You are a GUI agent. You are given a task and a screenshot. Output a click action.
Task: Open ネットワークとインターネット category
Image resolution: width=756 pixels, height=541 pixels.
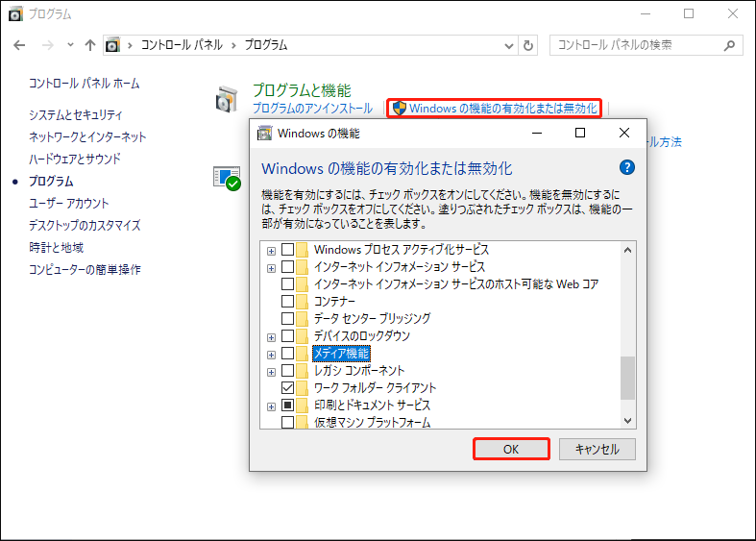point(87,137)
